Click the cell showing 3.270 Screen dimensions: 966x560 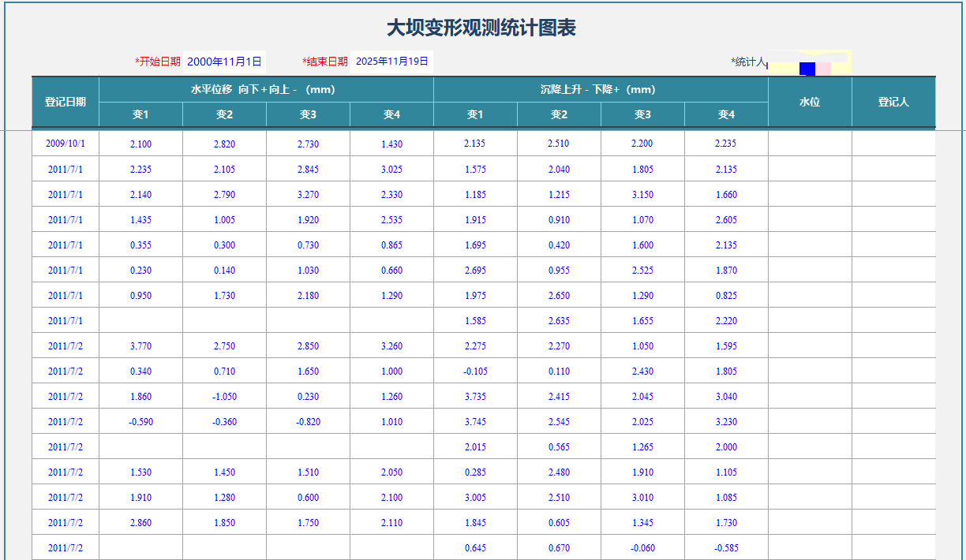(x=308, y=195)
